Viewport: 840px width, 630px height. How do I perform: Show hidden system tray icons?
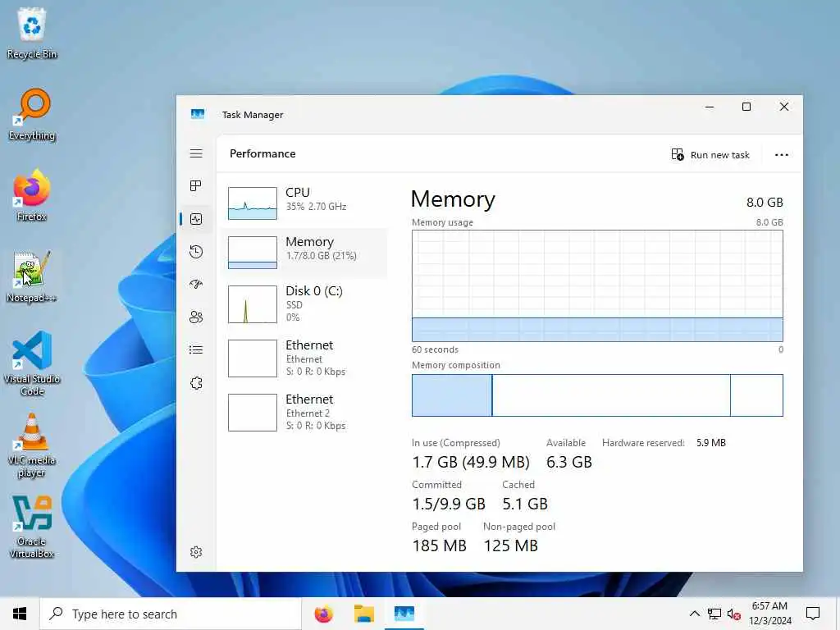coord(694,614)
